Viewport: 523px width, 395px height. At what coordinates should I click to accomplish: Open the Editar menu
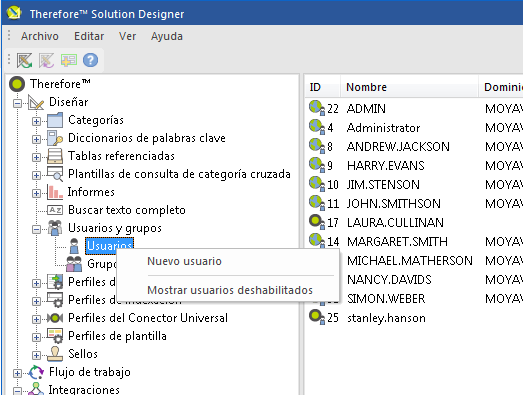pyautogui.click(x=89, y=36)
